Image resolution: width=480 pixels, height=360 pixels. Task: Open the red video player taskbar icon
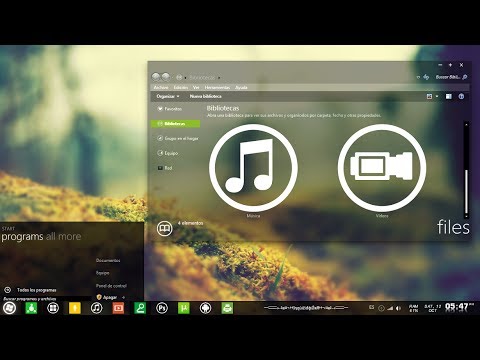click(x=118, y=308)
